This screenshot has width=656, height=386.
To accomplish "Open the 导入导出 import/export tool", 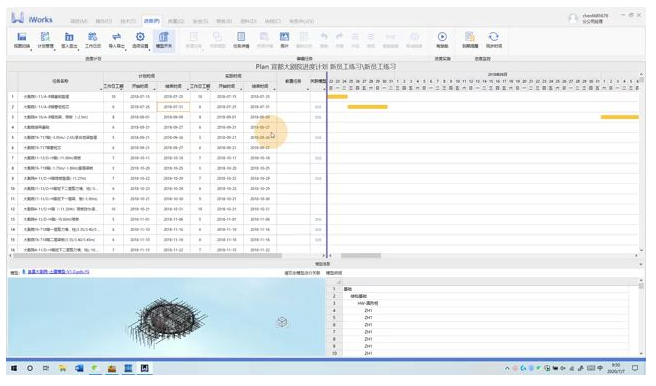I will point(116,40).
